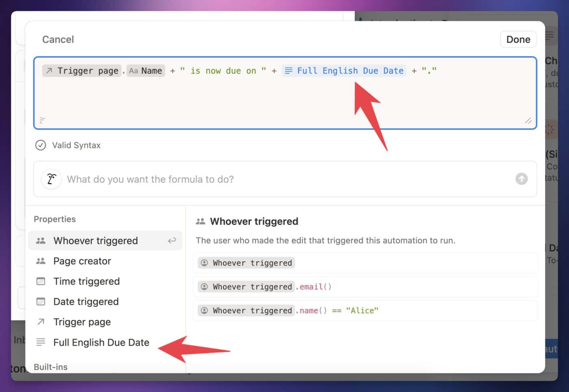Click the send arrow button in AI prompt
Image resolution: width=569 pixels, height=392 pixels.
(x=521, y=179)
